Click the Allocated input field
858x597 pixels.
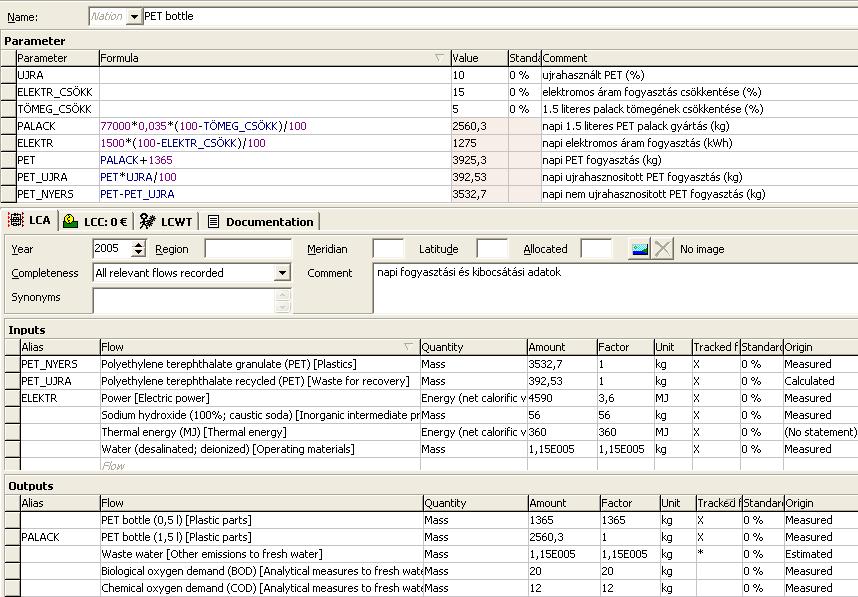coord(596,249)
